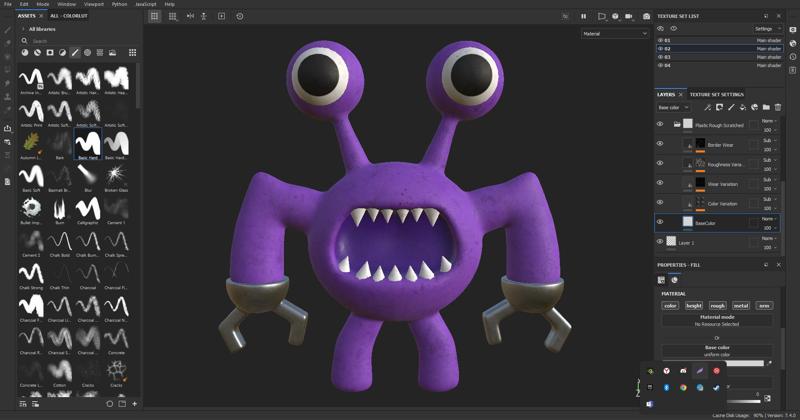
Task: Select the export textures icon in left sidebar
Action: [8, 129]
